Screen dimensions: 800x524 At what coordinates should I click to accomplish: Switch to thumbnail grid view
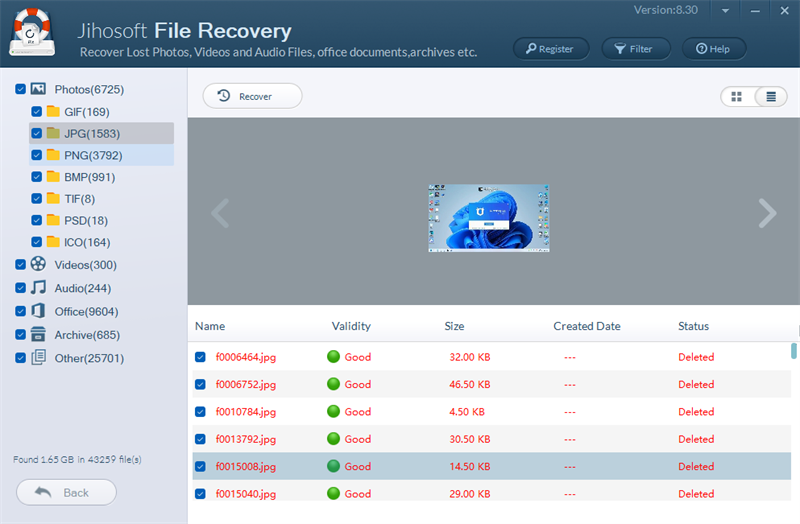pos(736,96)
